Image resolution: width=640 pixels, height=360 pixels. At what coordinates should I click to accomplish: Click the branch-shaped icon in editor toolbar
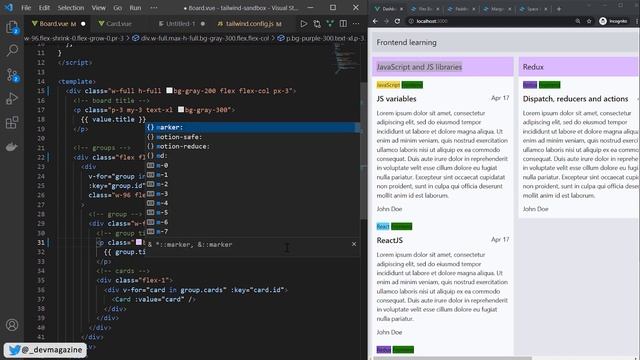coord(330,24)
